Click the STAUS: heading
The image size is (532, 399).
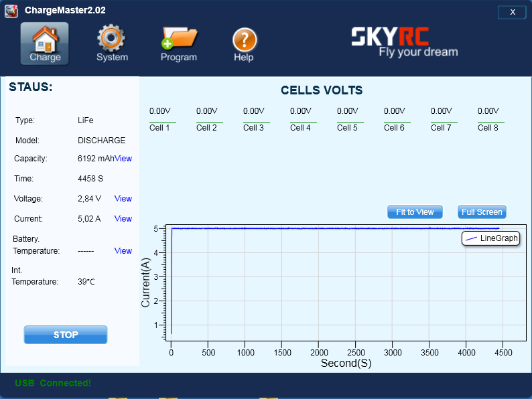click(31, 87)
